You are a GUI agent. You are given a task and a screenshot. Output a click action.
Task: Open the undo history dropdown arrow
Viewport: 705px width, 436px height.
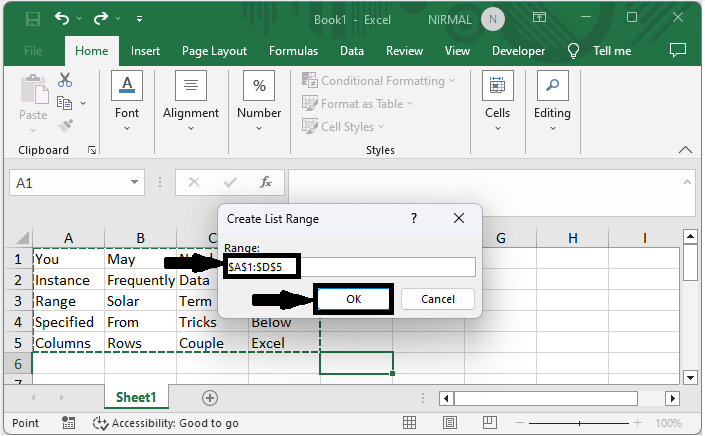click(79, 19)
